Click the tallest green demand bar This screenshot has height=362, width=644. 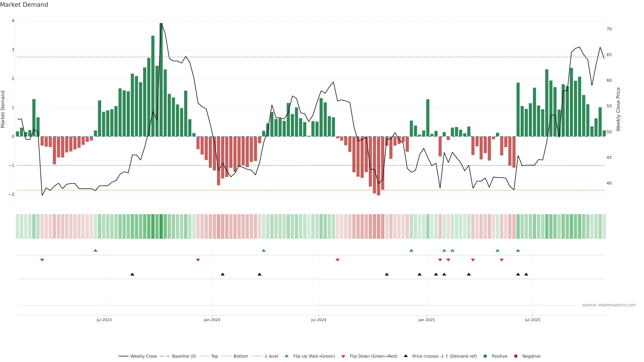(161, 80)
